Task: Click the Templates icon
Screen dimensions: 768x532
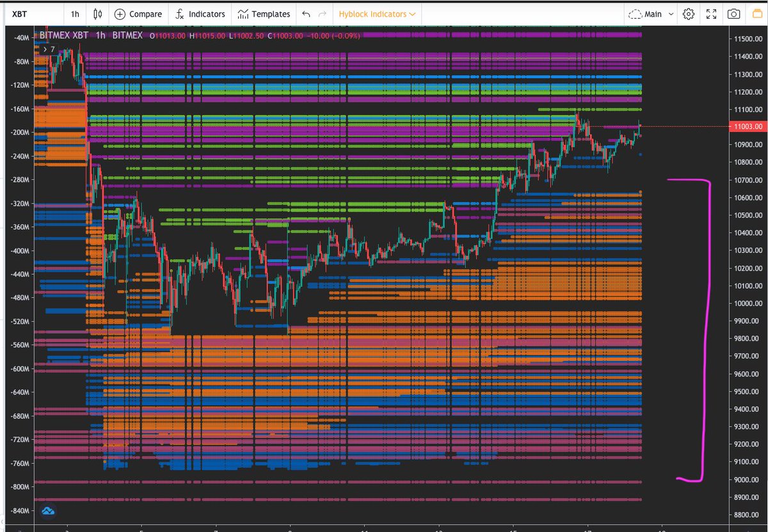Action: coord(243,13)
